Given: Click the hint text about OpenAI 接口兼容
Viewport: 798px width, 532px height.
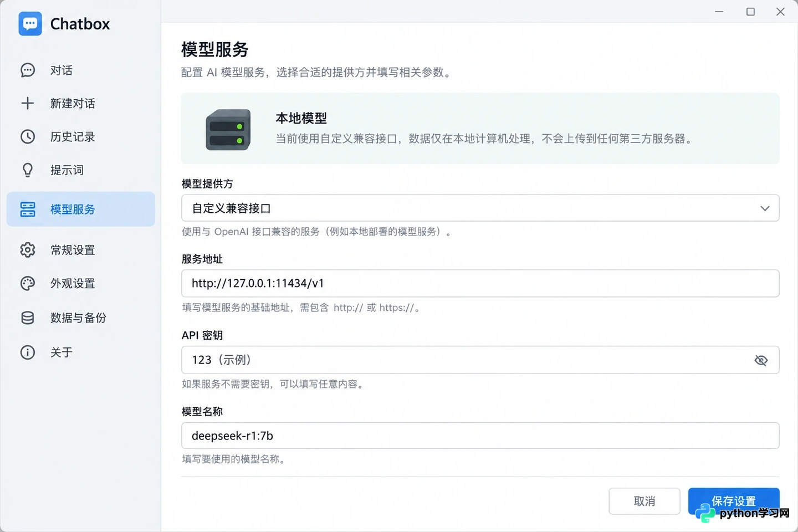Looking at the screenshot, I should tap(316, 232).
